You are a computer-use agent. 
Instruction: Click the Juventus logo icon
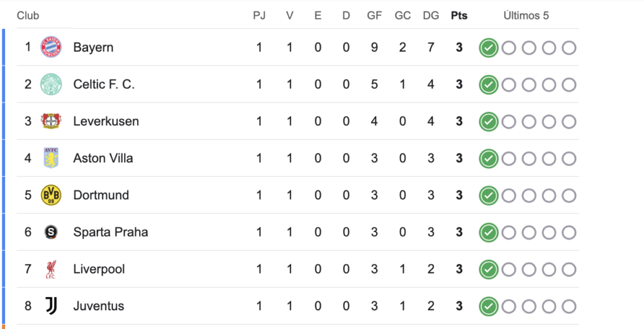click(x=51, y=306)
